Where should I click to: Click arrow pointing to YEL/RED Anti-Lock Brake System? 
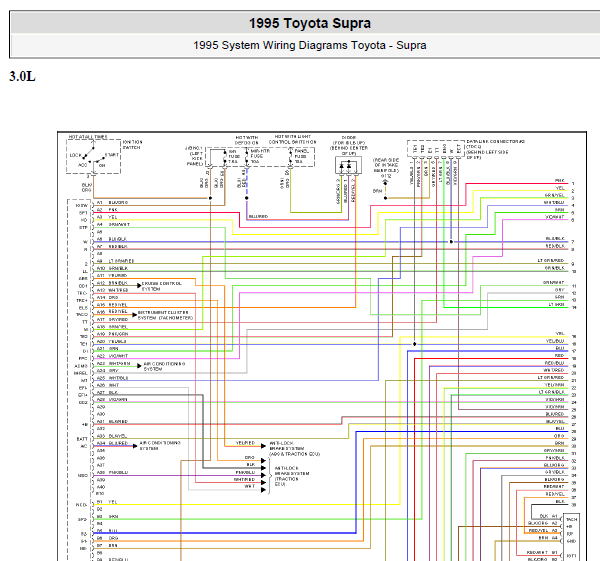pyautogui.click(x=263, y=446)
